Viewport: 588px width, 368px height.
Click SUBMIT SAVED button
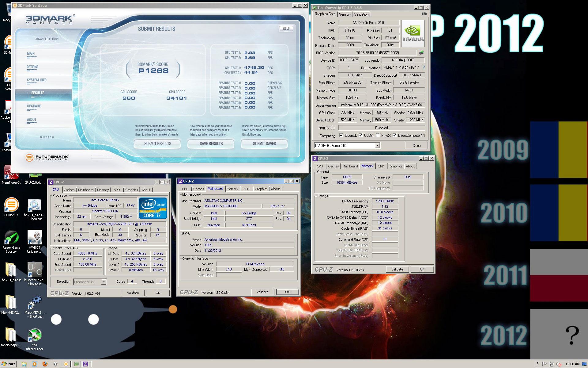[x=264, y=144]
